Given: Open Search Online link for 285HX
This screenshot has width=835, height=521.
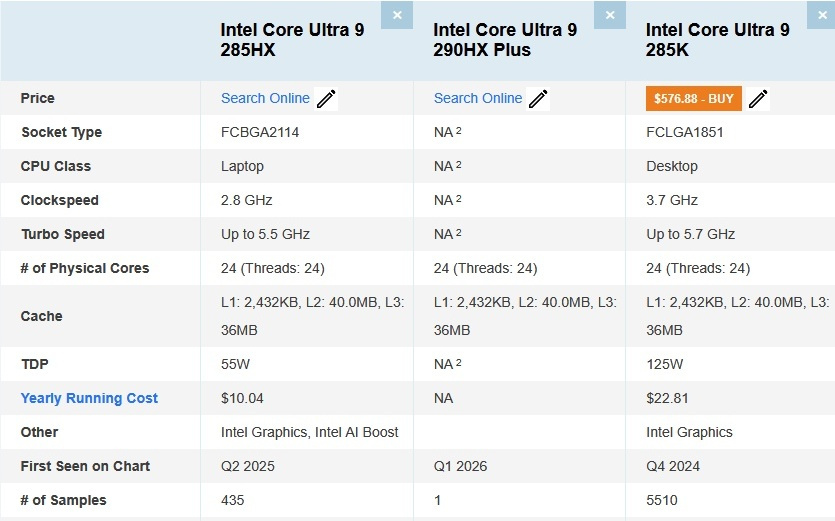Looking at the screenshot, I should click(265, 98).
